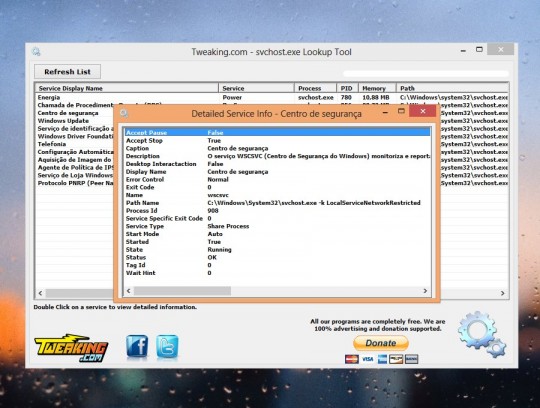
Task: Select the Process Id detail row
Action: pos(277,211)
